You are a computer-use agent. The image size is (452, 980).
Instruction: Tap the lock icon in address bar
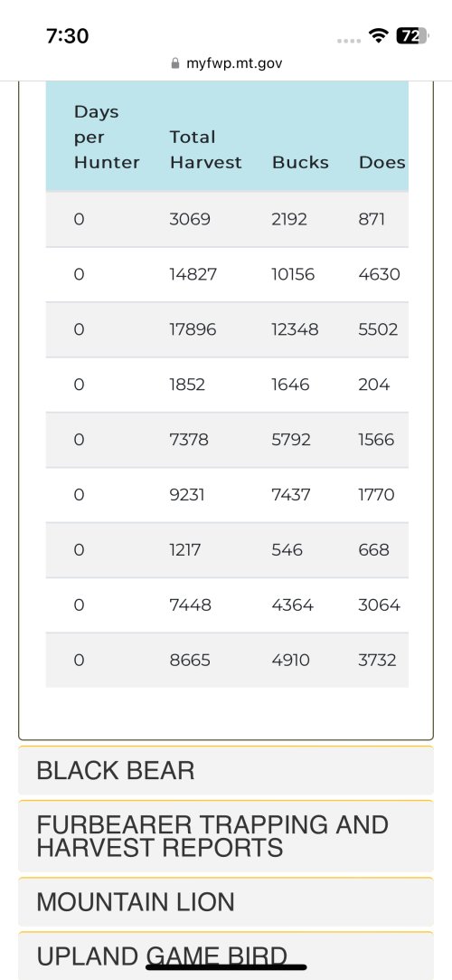pyautogui.click(x=174, y=63)
